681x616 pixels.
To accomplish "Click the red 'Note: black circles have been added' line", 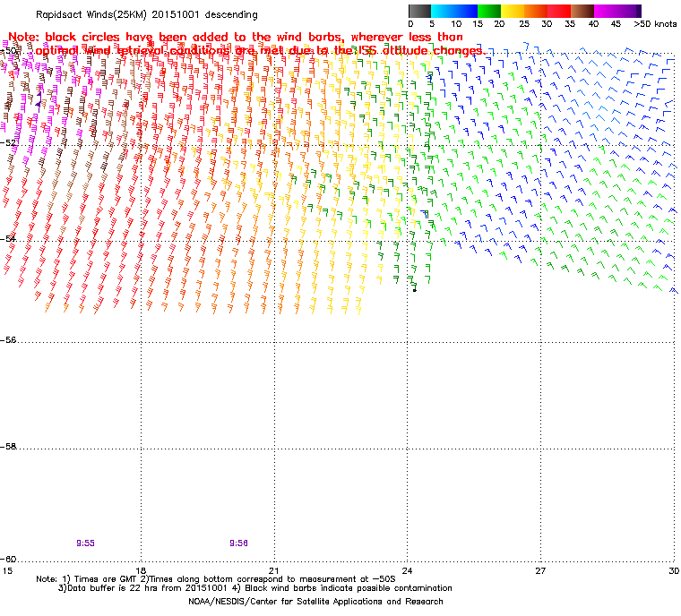I will click(x=236, y=37).
